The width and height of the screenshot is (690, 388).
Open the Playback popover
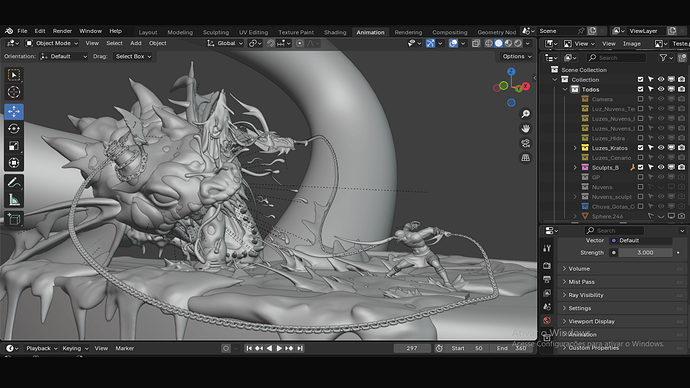(x=41, y=348)
